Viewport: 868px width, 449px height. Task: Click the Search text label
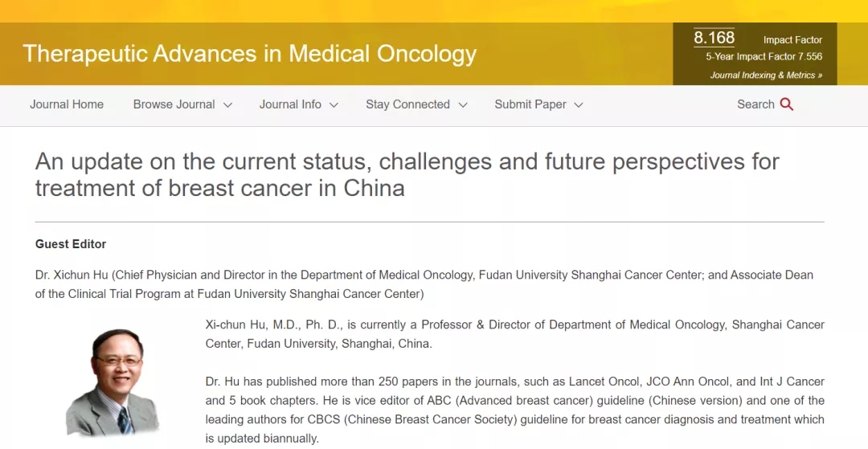(x=755, y=104)
